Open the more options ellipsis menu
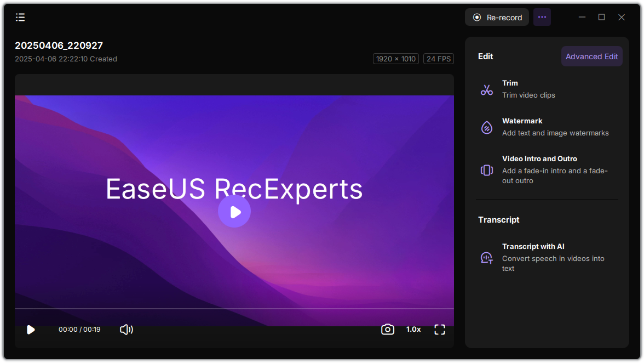Screen dimensions: 644x363 (x=542, y=17)
